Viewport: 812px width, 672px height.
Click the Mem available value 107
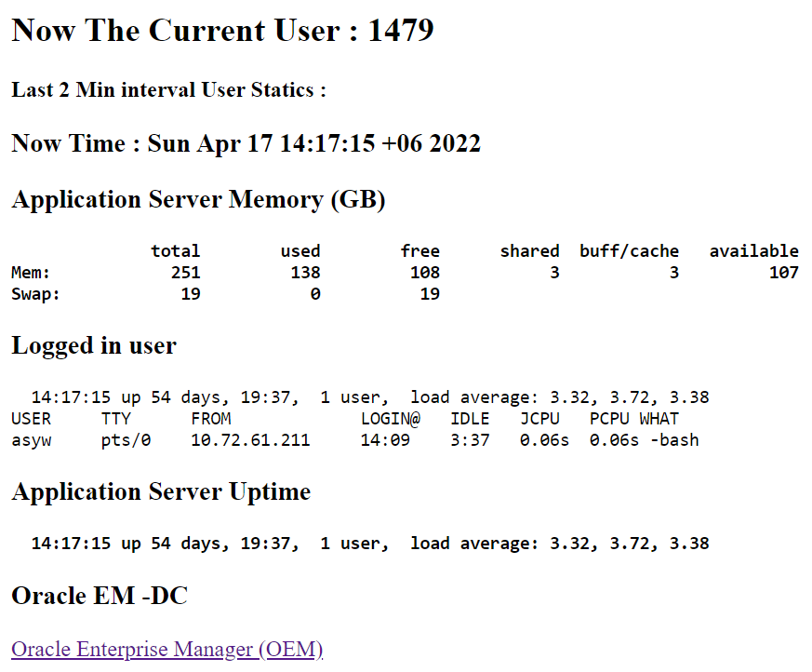point(784,273)
